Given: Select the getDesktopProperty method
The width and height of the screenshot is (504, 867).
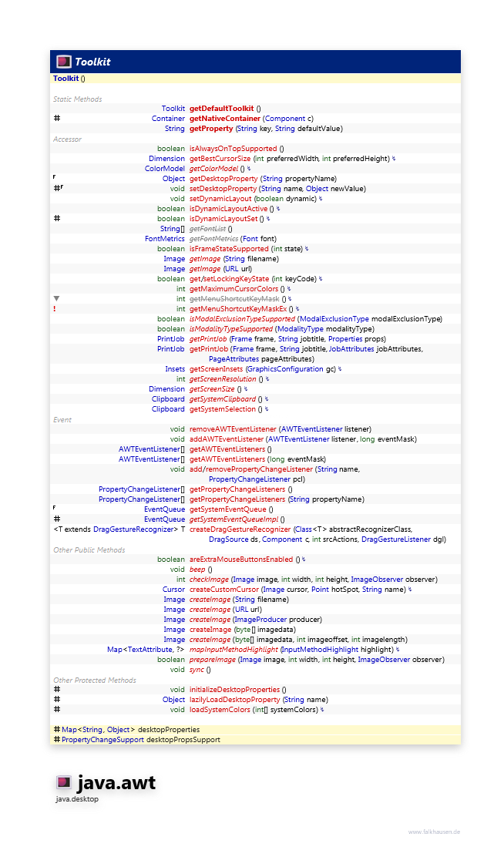Looking at the screenshot, I should tap(223, 179).
